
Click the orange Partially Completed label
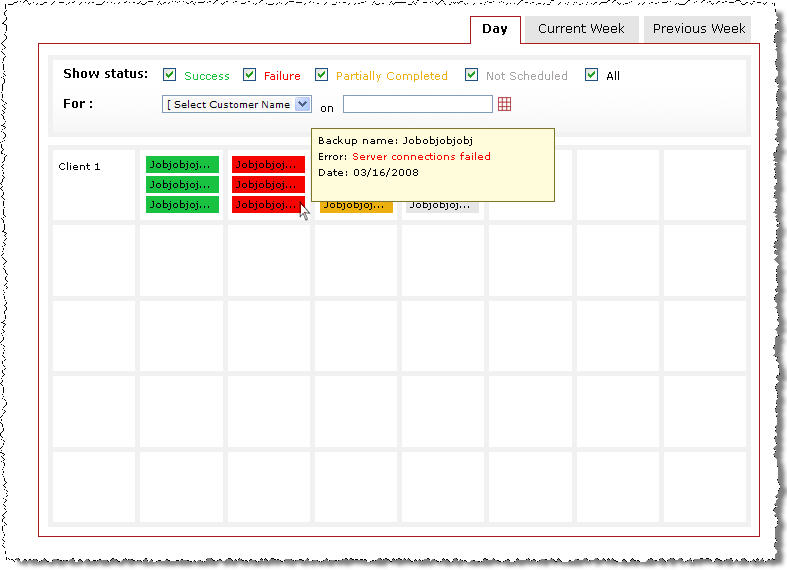pyautogui.click(x=391, y=76)
